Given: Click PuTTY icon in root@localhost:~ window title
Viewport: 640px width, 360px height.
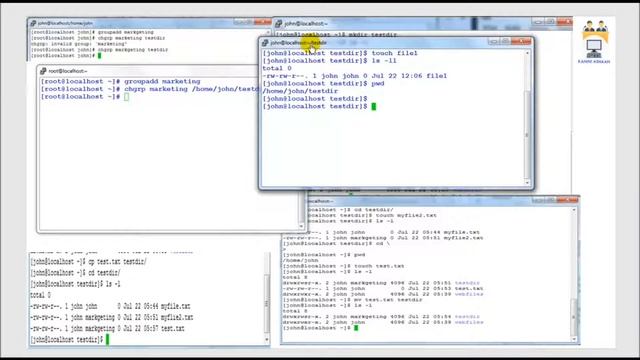Looking at the screenshot, I should click(43, 71).
